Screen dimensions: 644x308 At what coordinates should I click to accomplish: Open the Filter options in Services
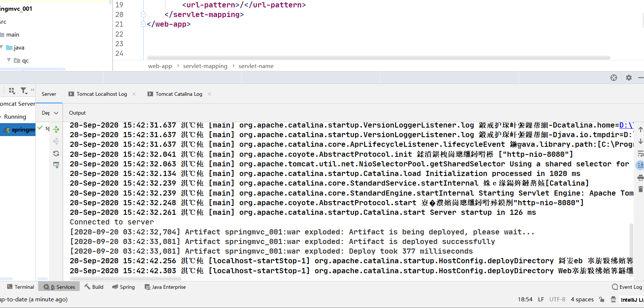pos(24,90)
